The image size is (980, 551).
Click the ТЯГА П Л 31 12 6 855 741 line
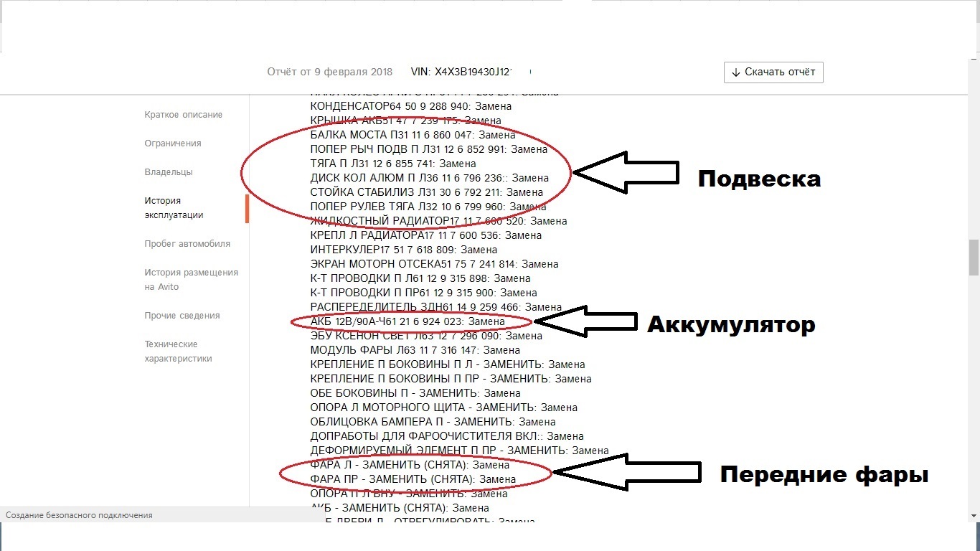click(393, 164)
